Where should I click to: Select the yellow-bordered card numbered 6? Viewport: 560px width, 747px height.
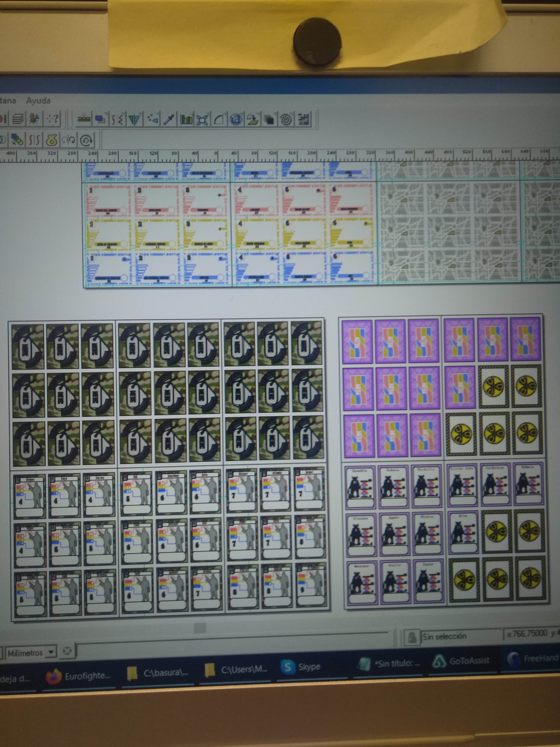pos(352,233)
